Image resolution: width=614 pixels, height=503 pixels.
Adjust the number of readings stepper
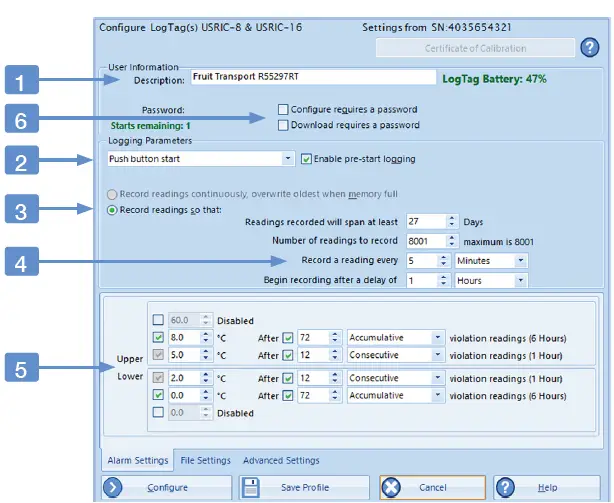452,241
